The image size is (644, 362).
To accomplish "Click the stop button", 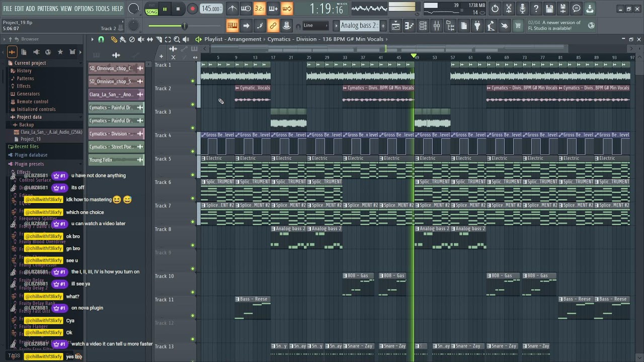I will tap(178, 9).
